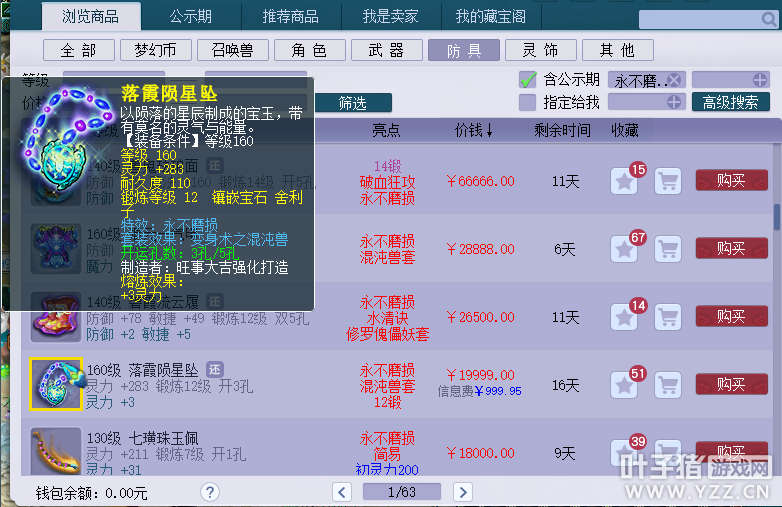Buy the 落霞陨星坠 for ¥19999.00
782x507 pixels.
732,384
